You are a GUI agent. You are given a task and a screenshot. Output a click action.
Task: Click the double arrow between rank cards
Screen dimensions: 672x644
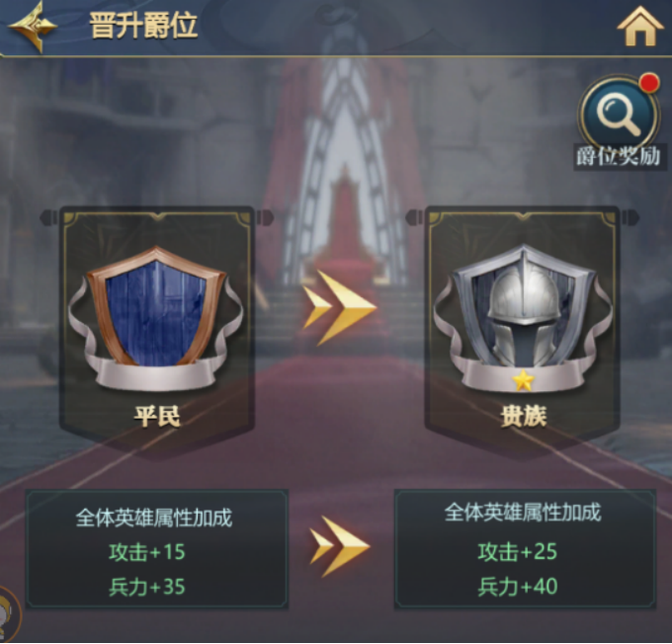(339, 307)
